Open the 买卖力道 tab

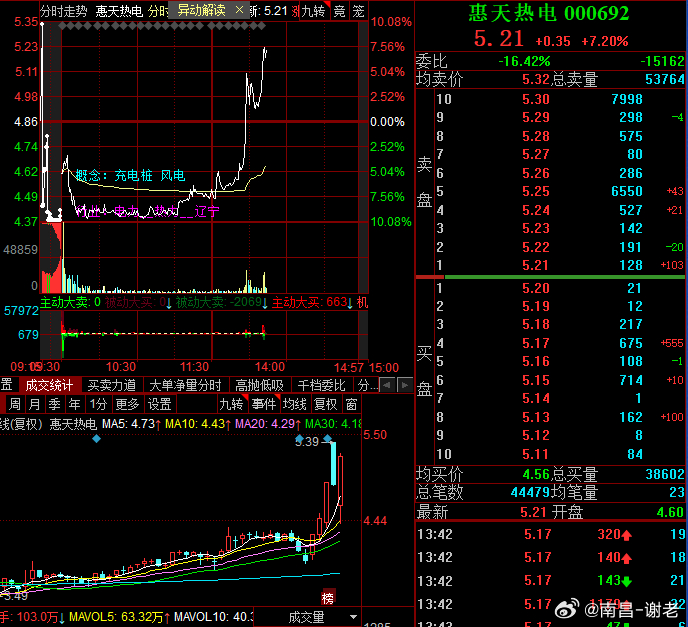tap(111, 385)
